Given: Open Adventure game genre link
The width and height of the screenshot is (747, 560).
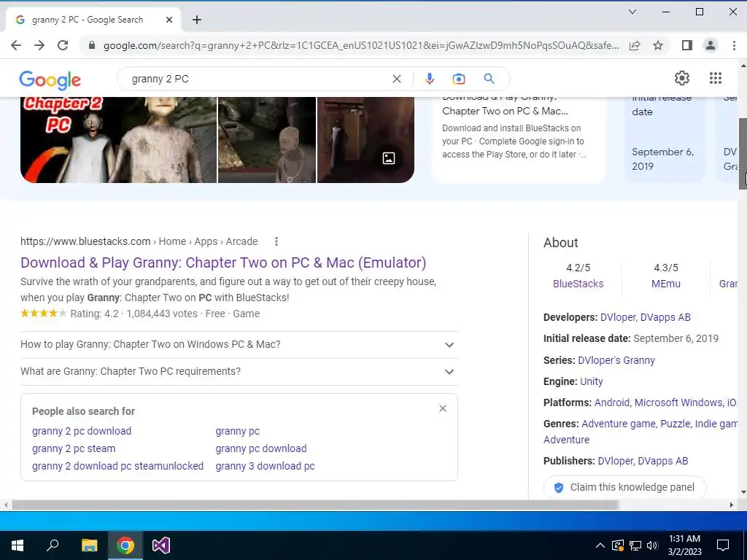Looking at the screenshot, I should [x=619, y=424].
